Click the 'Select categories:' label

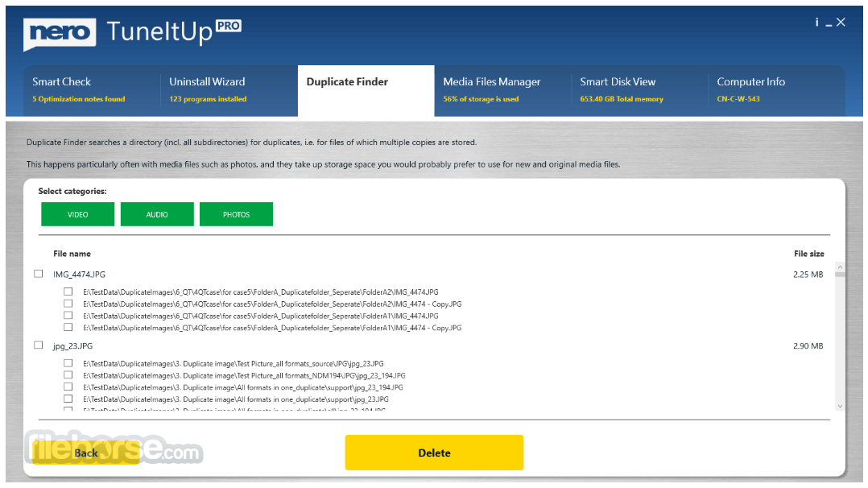[x=72, y=191]
